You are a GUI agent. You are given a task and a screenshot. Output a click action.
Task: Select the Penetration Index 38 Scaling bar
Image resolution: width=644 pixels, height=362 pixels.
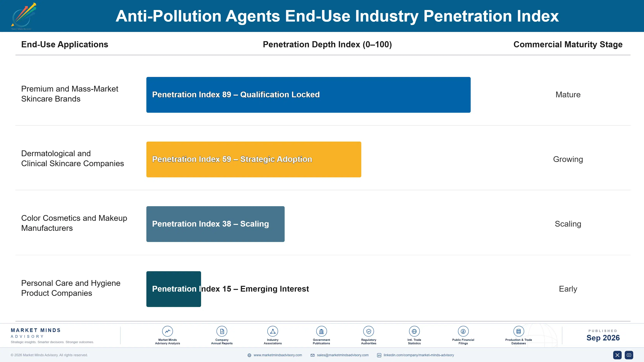tap(215, 224)
